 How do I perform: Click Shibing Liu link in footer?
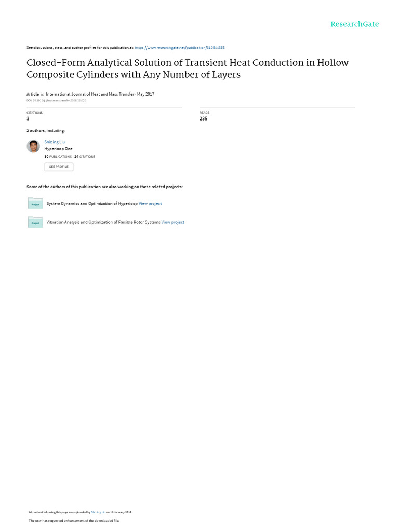(98, 512)
